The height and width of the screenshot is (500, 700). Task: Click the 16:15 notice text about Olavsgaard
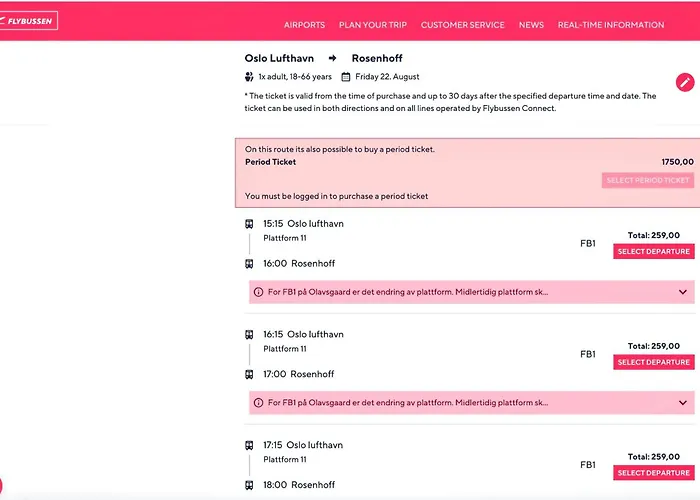[x=408, y=403]
